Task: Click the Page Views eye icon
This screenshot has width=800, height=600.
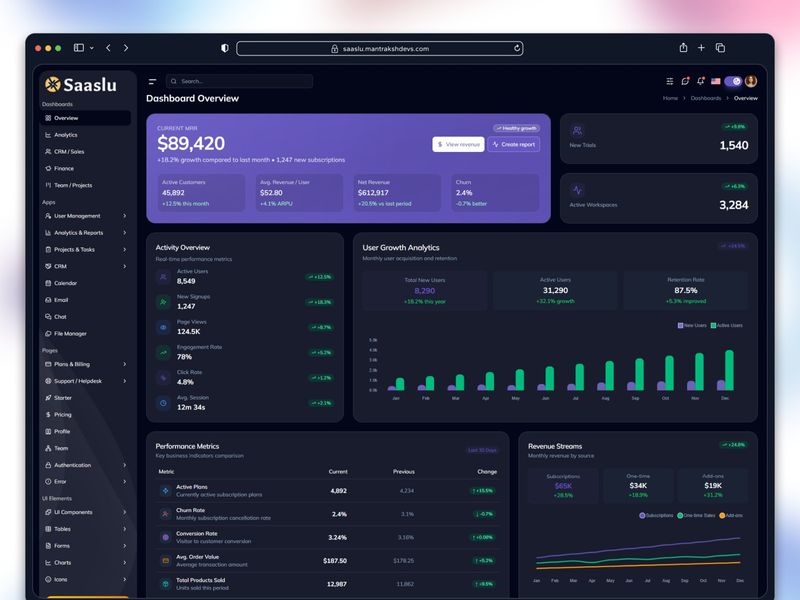Action: (163, 328)
